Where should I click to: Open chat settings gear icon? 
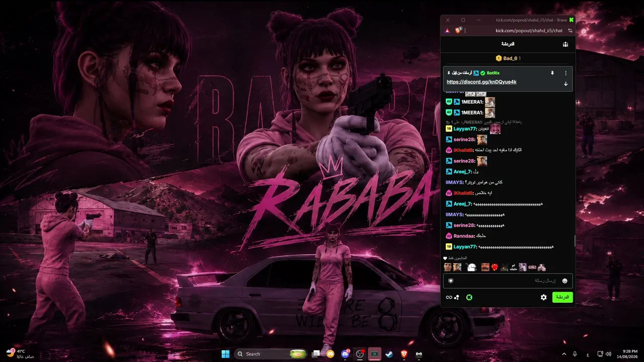click(x=543, y=297)
